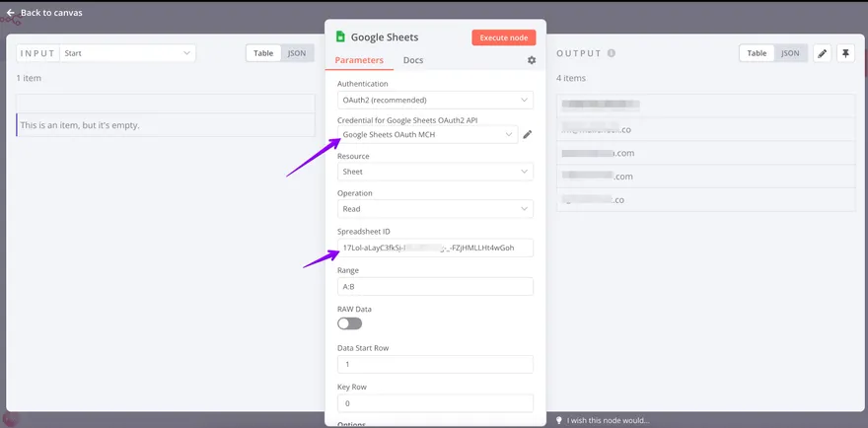The width and height of the screenshot is (868, 428).
Task: Focus the Range field with A:B
Action: (x=435, y=286)
